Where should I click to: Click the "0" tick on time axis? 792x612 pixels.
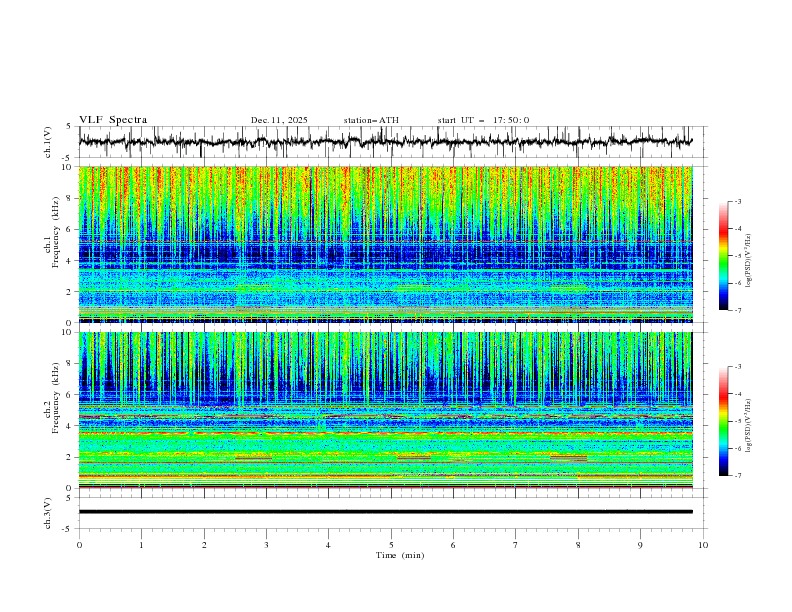[x=79, y=545]
